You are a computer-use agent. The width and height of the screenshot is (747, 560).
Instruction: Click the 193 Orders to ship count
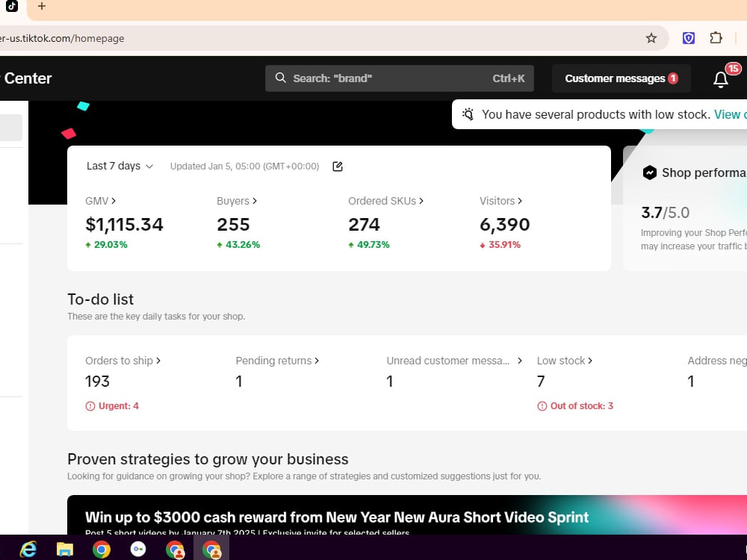point(97,382)
